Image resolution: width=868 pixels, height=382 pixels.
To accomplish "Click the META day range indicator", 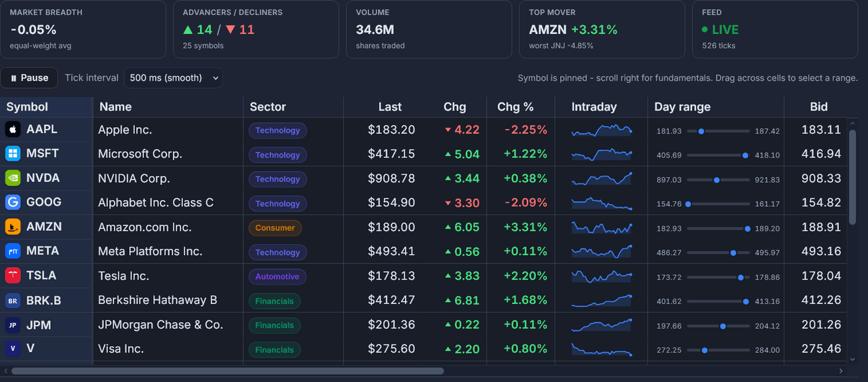I will (x=718, y=252).
